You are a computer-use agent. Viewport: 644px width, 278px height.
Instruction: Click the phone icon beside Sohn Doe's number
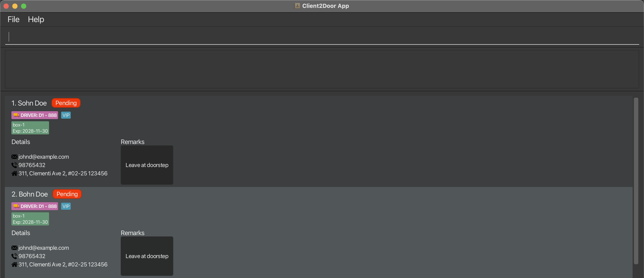coord(14,165)
